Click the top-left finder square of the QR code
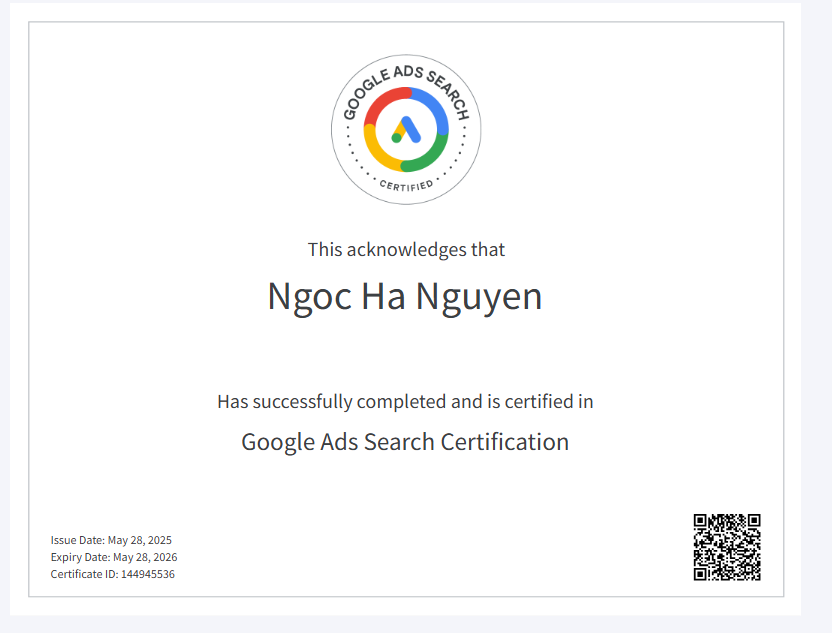The width and height of the screenshot is (832, 633). tap(702, 522)
